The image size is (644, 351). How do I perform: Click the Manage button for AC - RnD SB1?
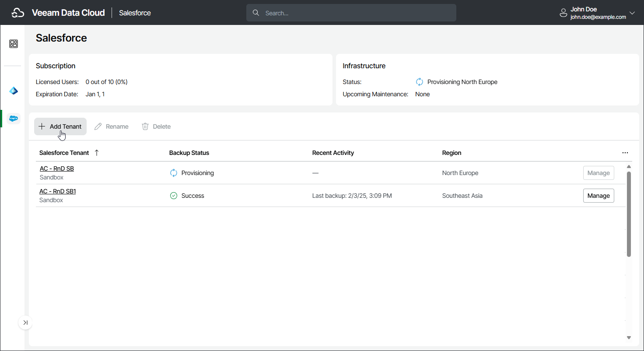tap(598, 196)
